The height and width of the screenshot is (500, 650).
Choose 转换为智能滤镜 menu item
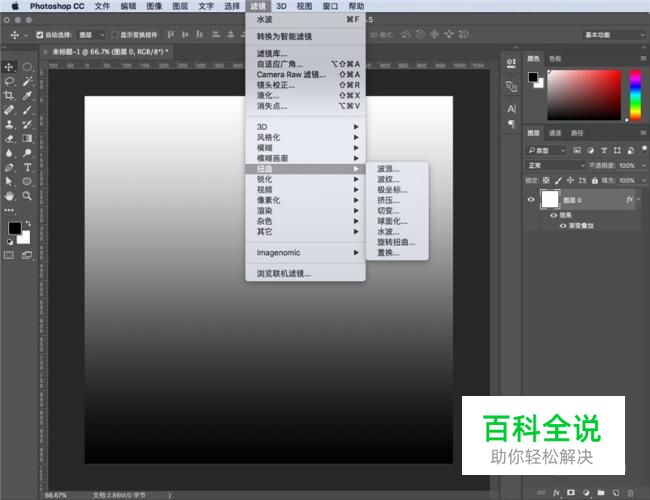point(306,36)
